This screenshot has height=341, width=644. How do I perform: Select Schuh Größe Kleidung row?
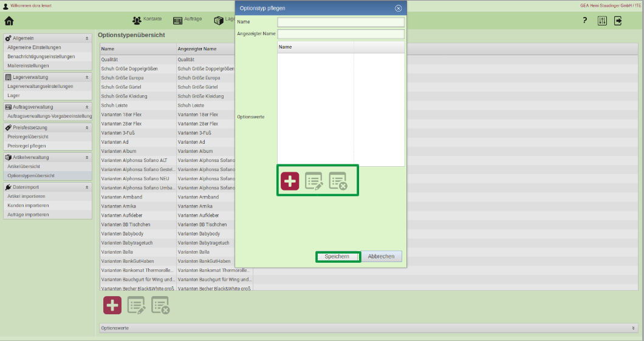click(x=168, y=96)
